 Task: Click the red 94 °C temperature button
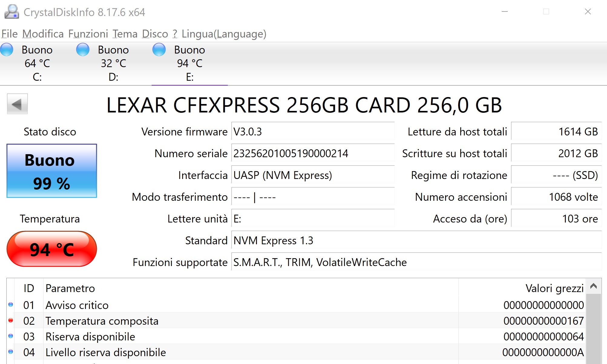[52, 249]
